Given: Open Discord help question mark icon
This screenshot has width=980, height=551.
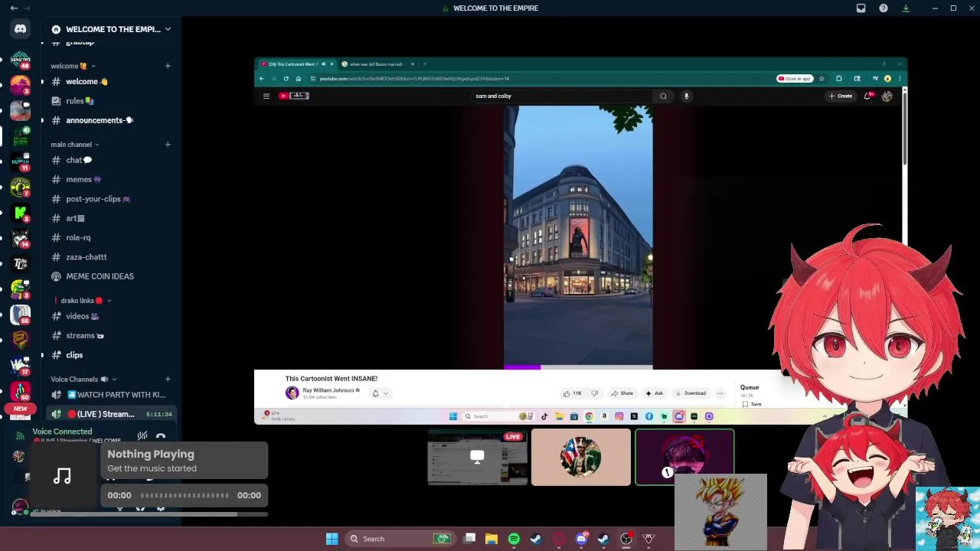Looking at the screenshot, I should click(x=884, y=8).
